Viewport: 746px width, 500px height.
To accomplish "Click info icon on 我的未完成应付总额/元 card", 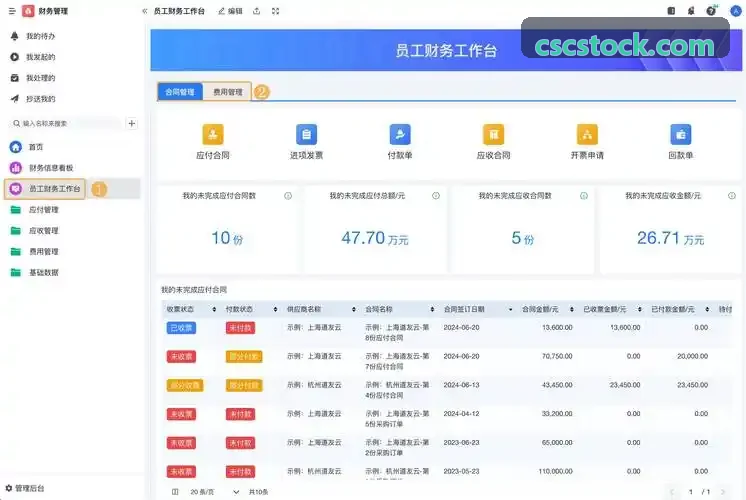I will pyautogui.click(x=436, y=196).
